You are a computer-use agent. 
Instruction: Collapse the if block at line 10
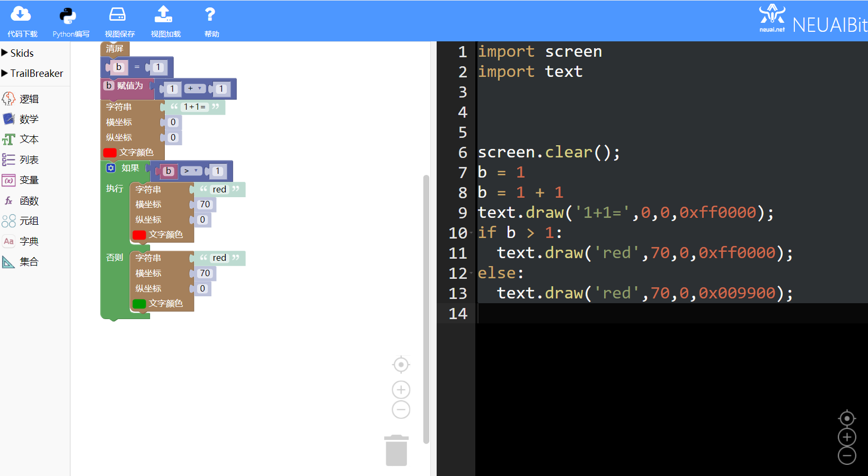[x=471, y=233]
